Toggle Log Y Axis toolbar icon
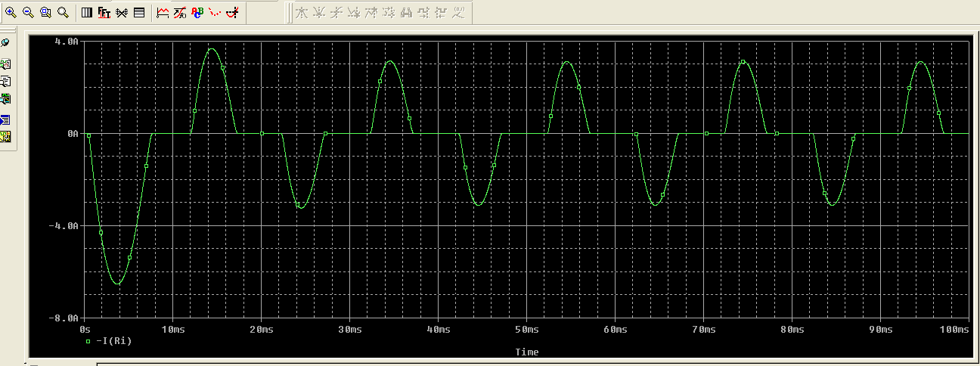 click(x=139, y=12)
